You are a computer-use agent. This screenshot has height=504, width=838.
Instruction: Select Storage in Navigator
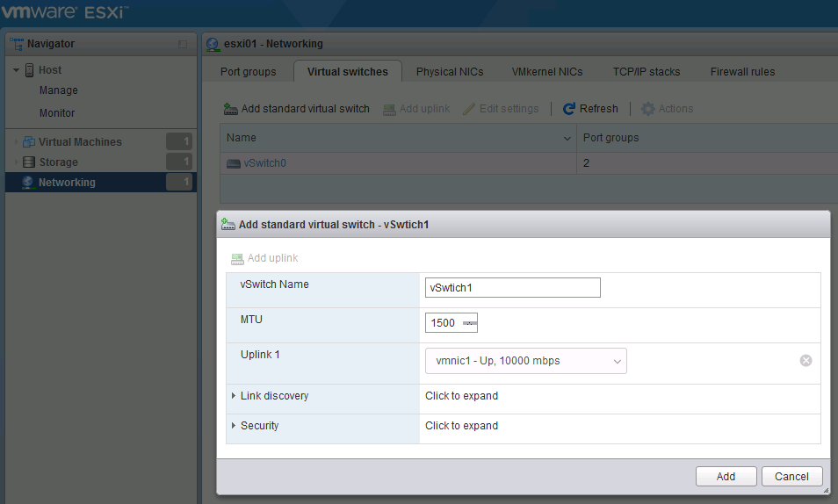58,162
